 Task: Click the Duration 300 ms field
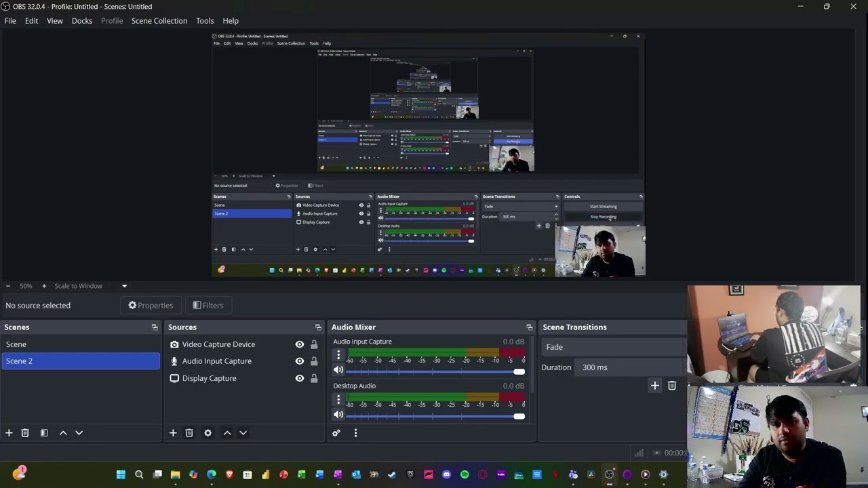pos(631,367)
